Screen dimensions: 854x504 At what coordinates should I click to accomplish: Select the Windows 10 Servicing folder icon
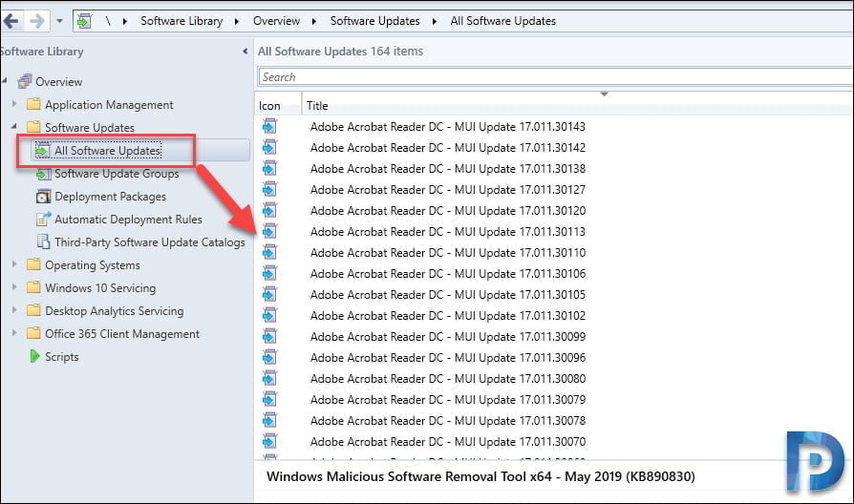(33, 287)
